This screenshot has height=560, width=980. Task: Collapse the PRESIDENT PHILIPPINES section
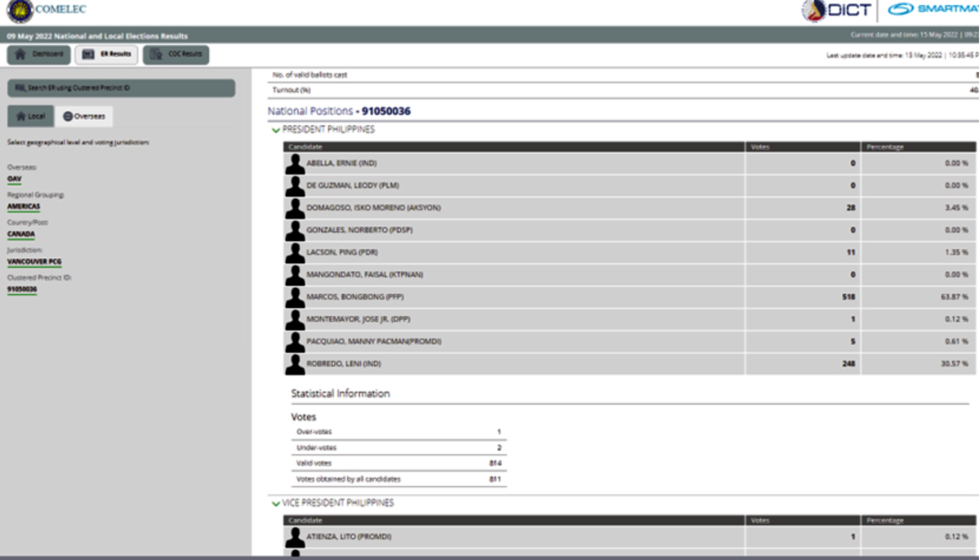point(276,130)
